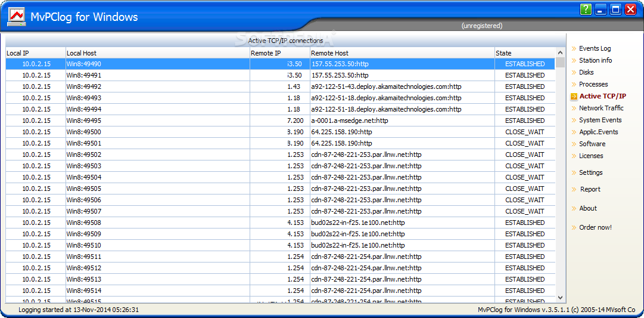Screen dimensions: 644x318
Task: Click the arrow icon beside Station info
Action: click(x=574, y=60)
